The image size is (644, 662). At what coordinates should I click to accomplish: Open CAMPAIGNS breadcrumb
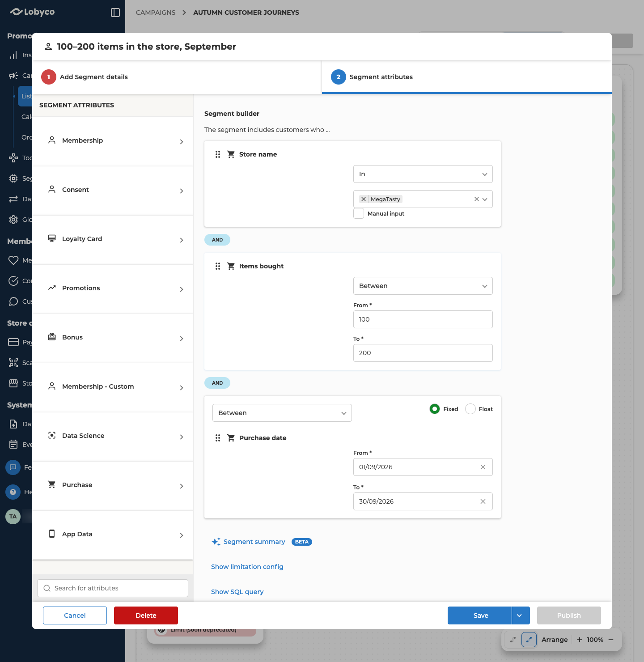click(x=156, y=13)
